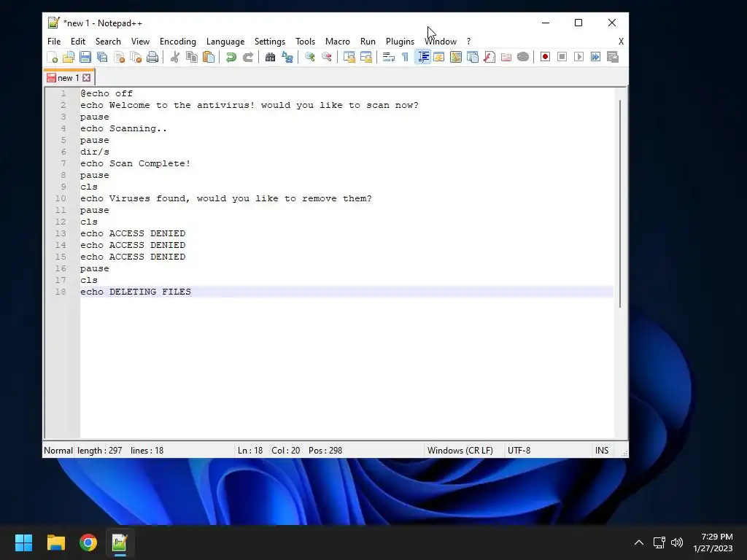The height and width of the screenshot is (560, 747).
Task: Save the document with the floppy disk icon
Action: point(85,57)
